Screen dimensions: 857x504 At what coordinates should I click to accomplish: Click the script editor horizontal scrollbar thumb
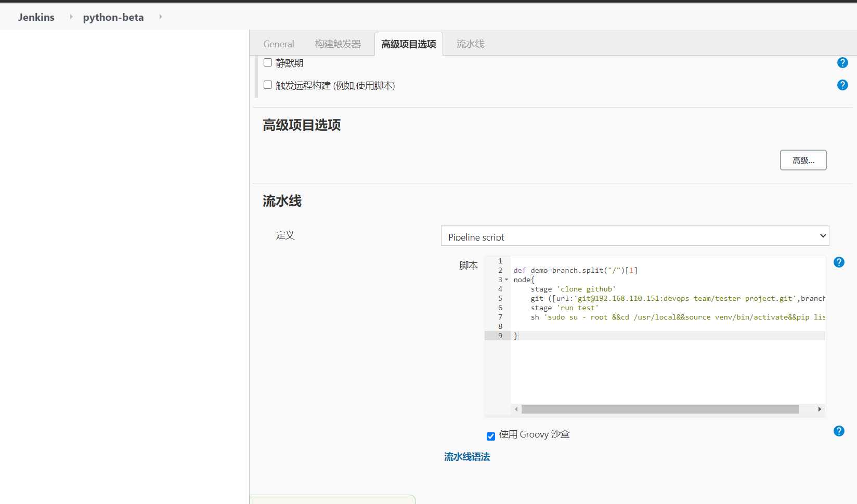(x=660, y=409)
